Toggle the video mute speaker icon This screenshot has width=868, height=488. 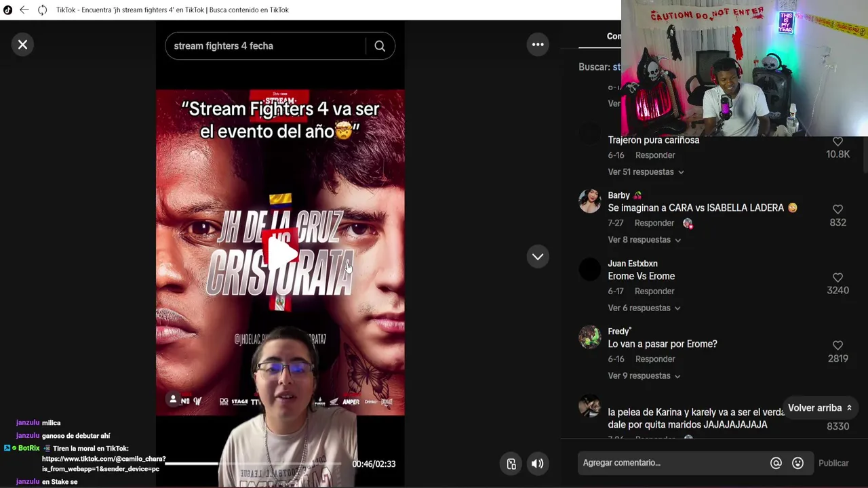[x=537, y=464]
